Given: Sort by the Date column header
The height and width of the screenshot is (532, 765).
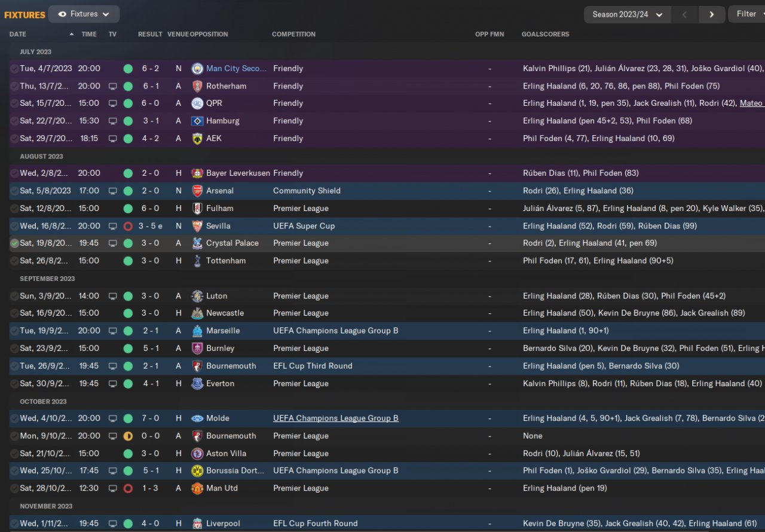Looking at the screenshot, I should tap(18, 34).
